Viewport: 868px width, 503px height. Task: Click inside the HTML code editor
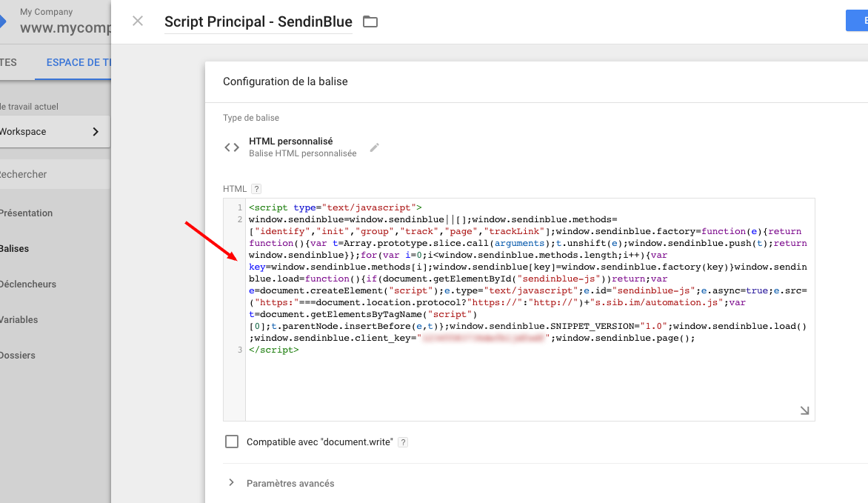(x=530, y=309)
